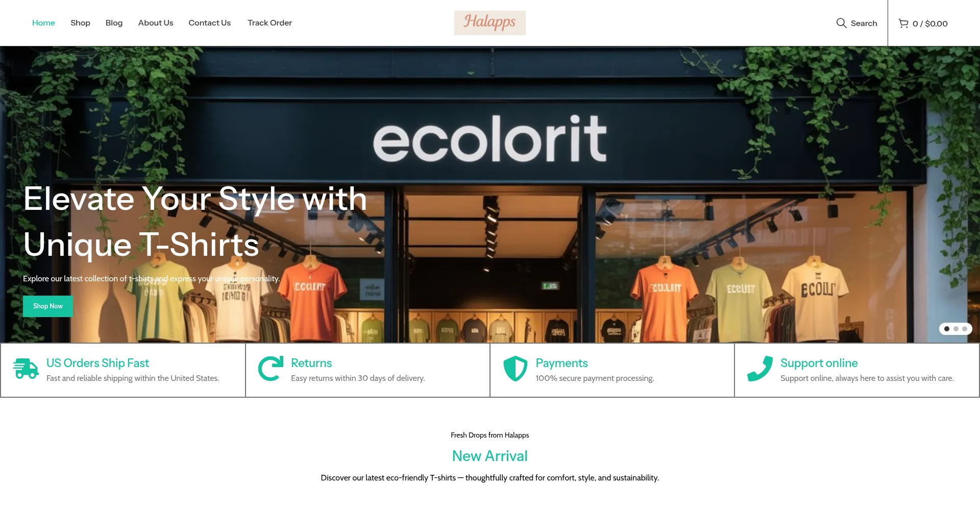This screenshot has height=507, width=980.
Task: Click the Halapps logo
Action: (x=490, y=23)
